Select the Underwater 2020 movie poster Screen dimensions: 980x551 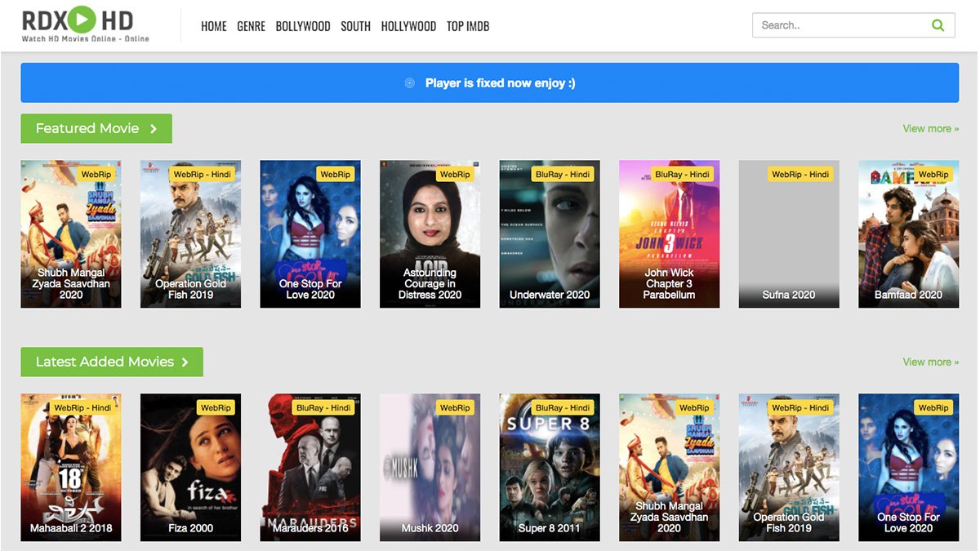tap(550, 234)
